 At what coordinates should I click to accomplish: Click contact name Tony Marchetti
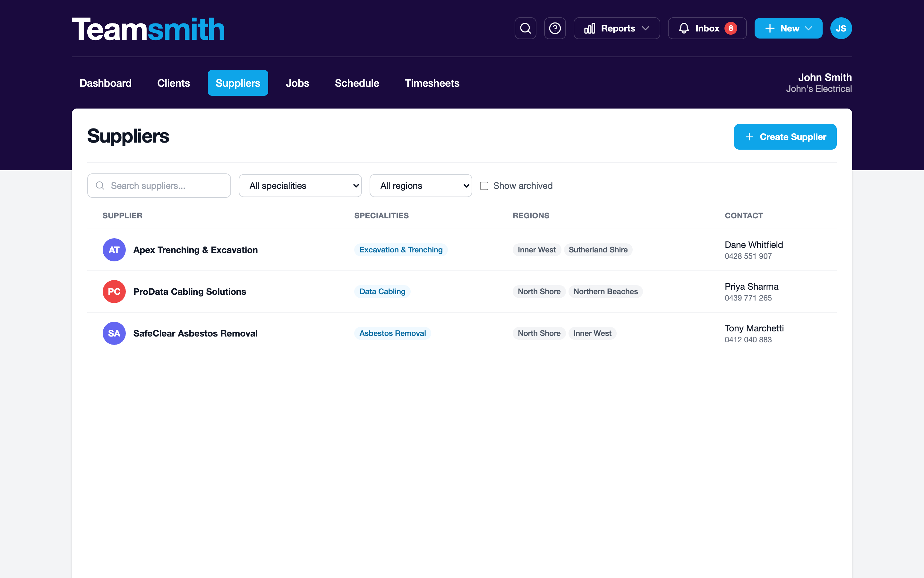pos(754,328)
